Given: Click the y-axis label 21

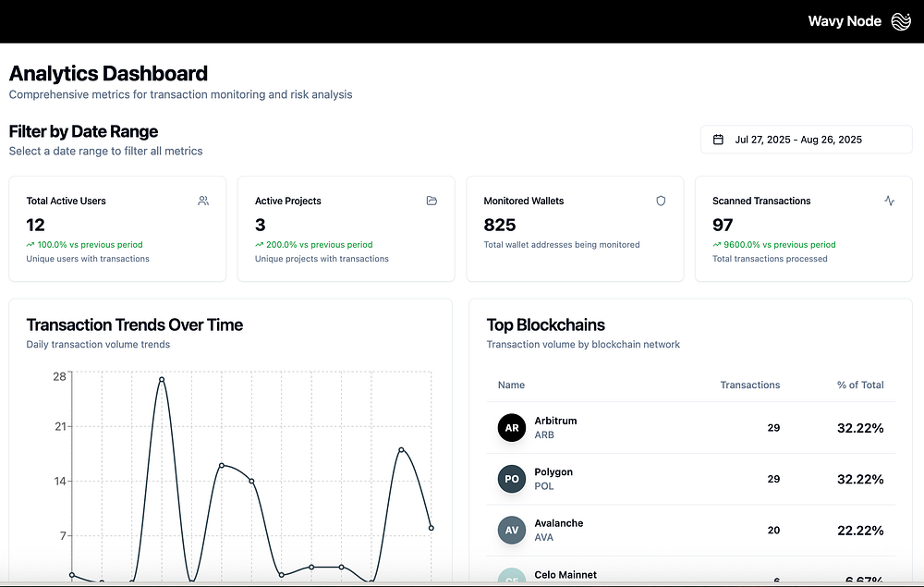Looking at the screenshot, I should (x=60, y=426).
